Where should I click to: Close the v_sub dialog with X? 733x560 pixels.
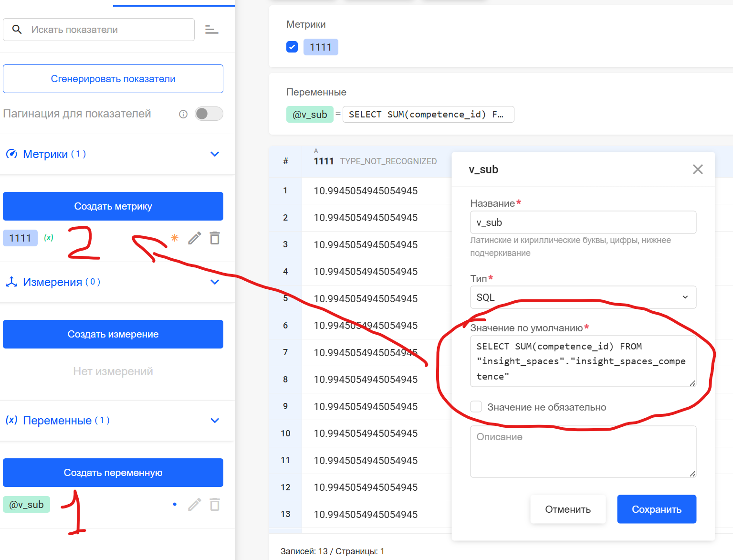[697, 169]
